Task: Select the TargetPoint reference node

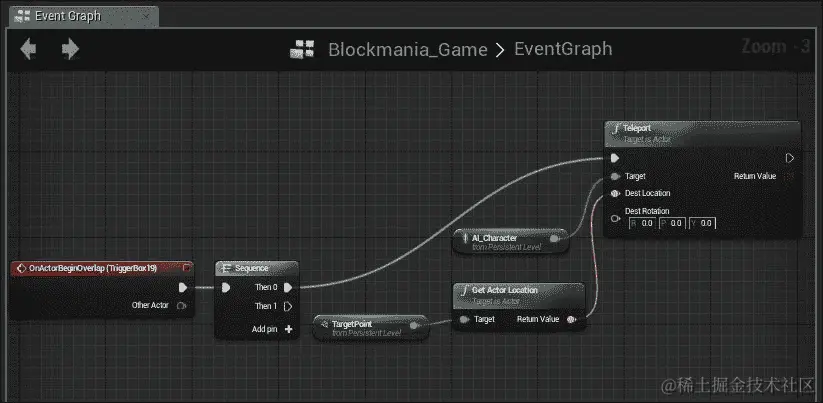Action: coord(371,328)
